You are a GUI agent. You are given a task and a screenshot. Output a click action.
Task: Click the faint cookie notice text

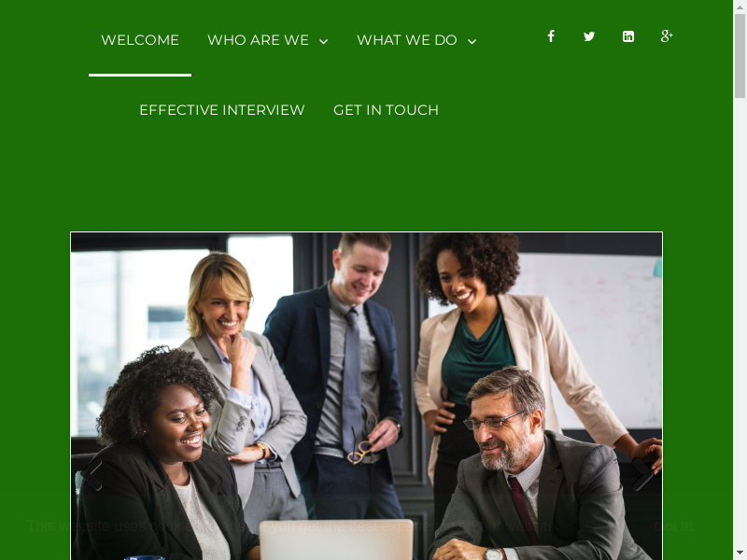tap(291, 526)
